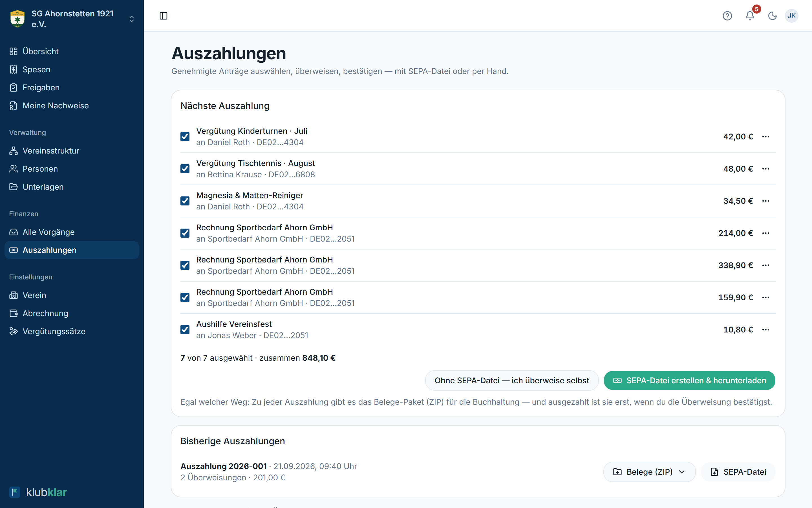
Task: Open Freigaben in sidebar
Action: click(72, 87)
